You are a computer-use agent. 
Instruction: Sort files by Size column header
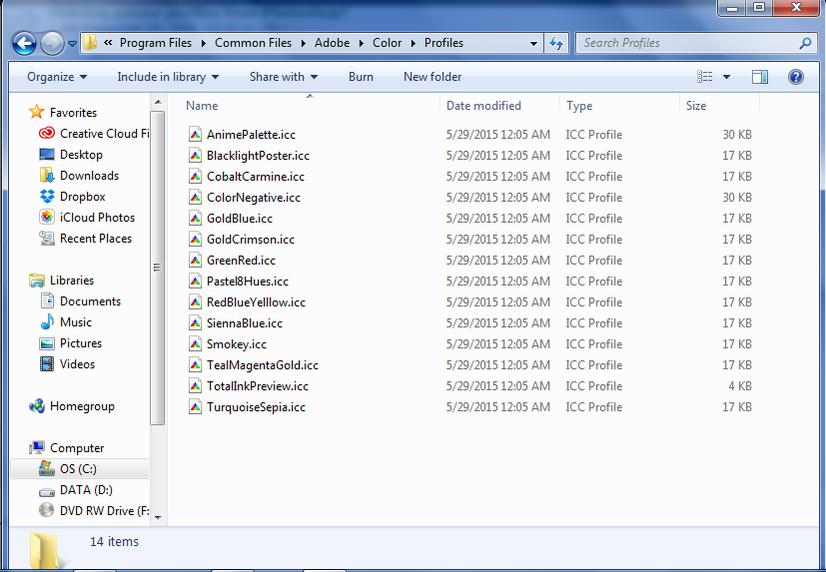click(696, 106)
